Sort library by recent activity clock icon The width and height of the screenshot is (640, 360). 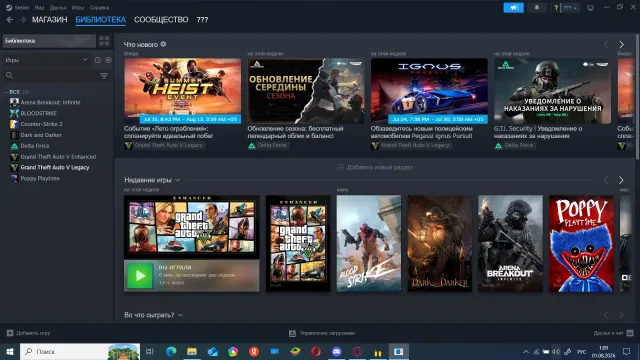pyautogui.click(x=98, y=60)
